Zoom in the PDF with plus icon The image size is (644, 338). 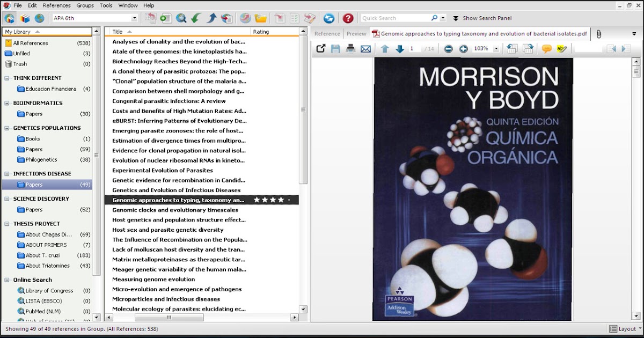pos(464,48)
